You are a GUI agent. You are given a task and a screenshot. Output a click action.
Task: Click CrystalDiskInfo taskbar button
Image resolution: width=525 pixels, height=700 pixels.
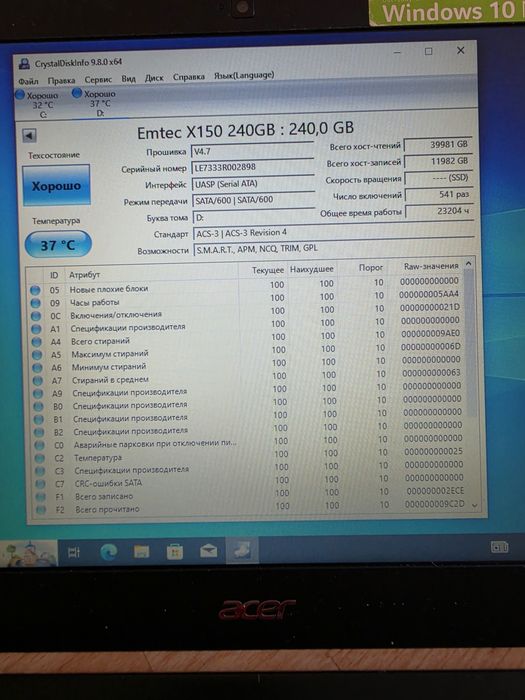[242, 550]
